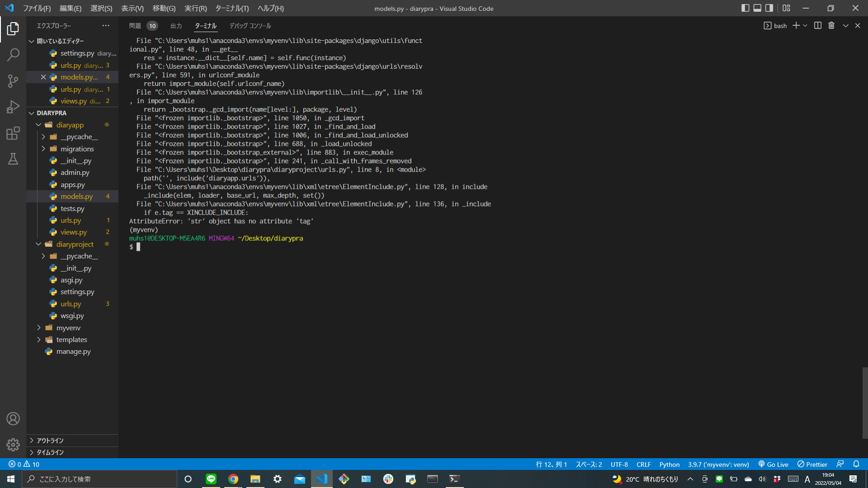Open the 編集(E) menu
Screen dimensions: 868x488
point(71,8)
